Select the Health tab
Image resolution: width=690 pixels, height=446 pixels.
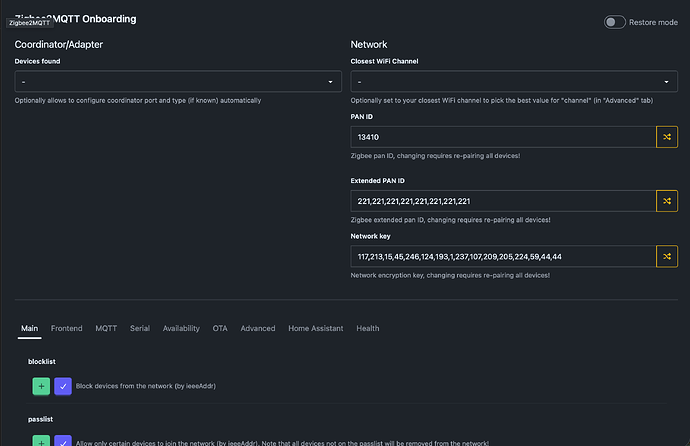[x=367, y=329]
